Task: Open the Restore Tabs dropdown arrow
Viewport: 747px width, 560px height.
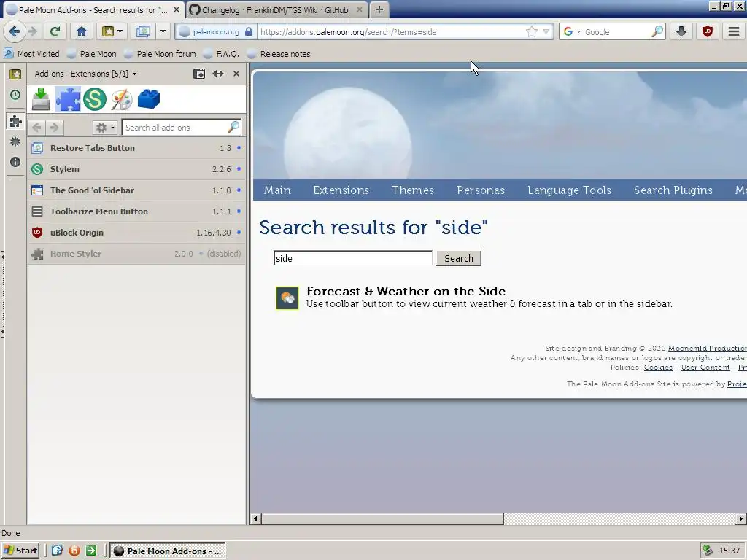Action: click(x=163, y=32)
